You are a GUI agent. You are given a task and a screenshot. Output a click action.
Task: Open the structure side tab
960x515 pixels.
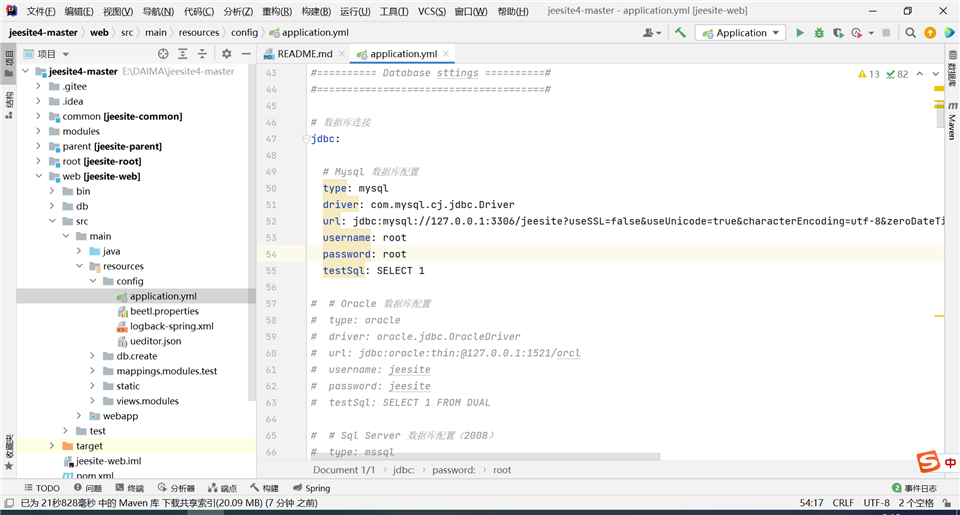9,105
